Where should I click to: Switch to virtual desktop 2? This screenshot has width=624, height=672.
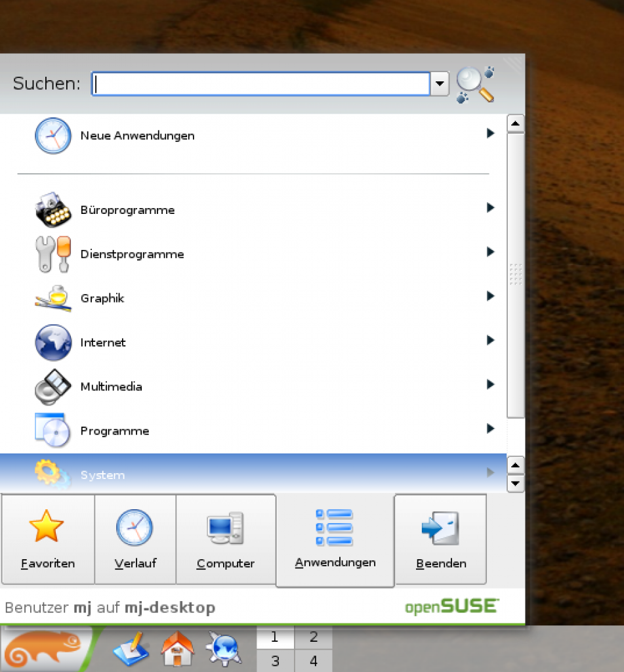tap(313, 637)
